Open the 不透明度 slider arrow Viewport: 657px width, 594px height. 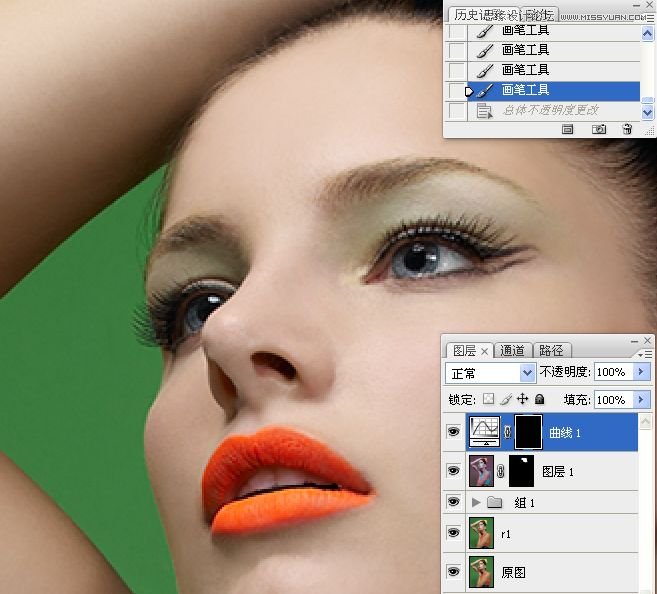coord(641,372)
